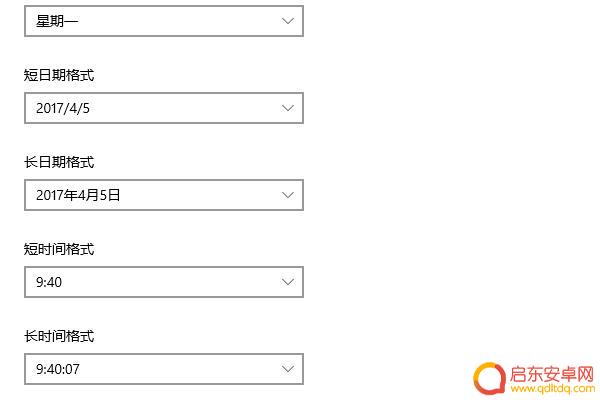Click the chevron arrow beside 星期一

click(x=288, y=21)
